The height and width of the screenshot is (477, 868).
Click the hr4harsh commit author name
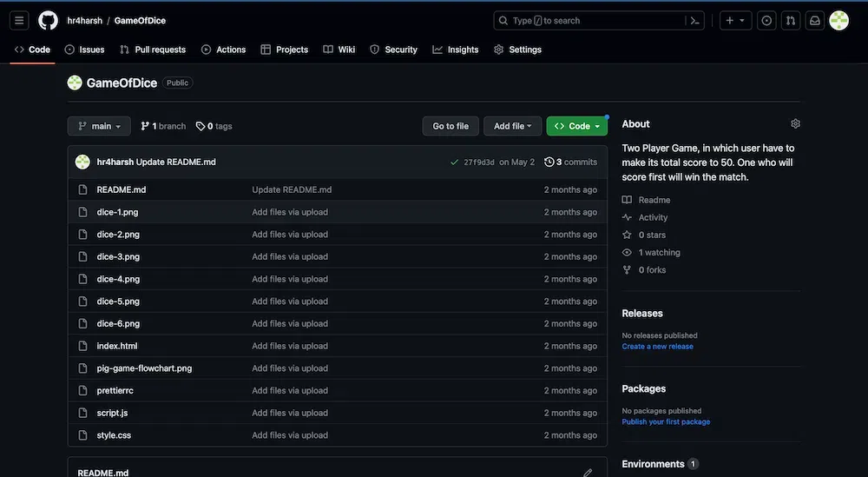pyautogui.click(x=115, y=162)
